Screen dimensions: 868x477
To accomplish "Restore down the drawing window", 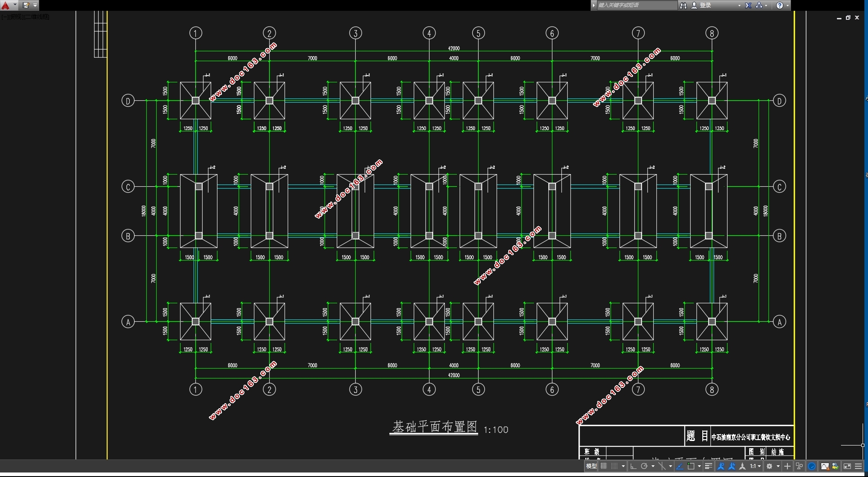I will [x=848, y=18].
